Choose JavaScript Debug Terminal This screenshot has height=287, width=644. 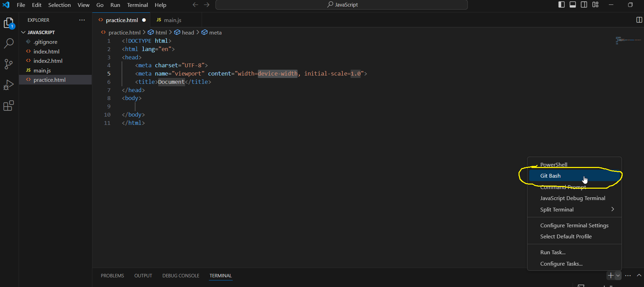574,198
